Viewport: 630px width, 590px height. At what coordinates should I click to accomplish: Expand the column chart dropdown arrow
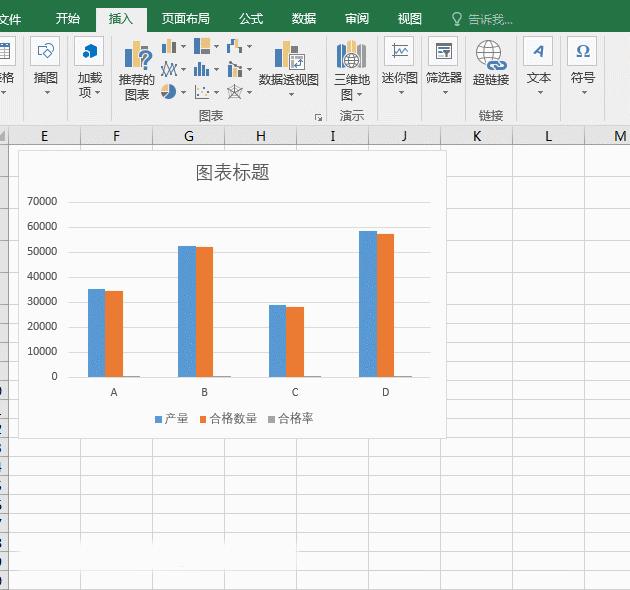point(183,47)
